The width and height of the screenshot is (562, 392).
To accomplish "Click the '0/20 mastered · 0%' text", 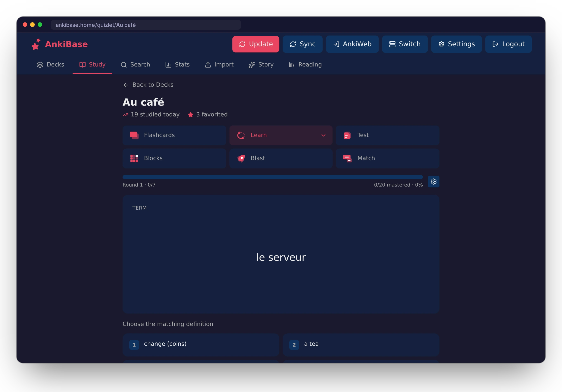I will click(x=398, y=185).
